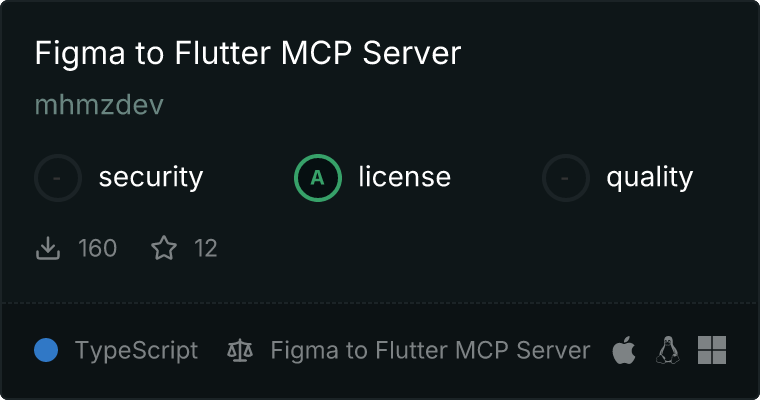The width and height of the screenshot is (760, 400).
Task: Click the footer license name text
Action: pyautogui.click(x=430, y=351)
